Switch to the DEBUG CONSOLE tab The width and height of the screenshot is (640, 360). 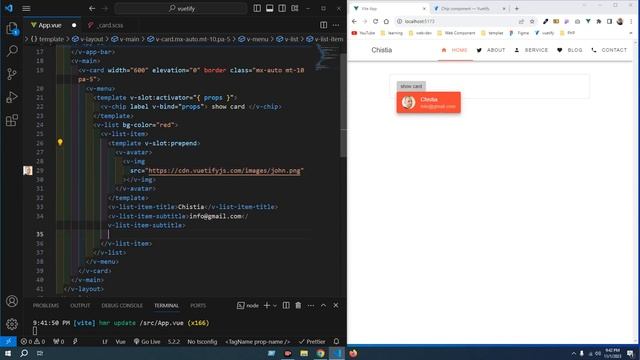coord(122,305)
